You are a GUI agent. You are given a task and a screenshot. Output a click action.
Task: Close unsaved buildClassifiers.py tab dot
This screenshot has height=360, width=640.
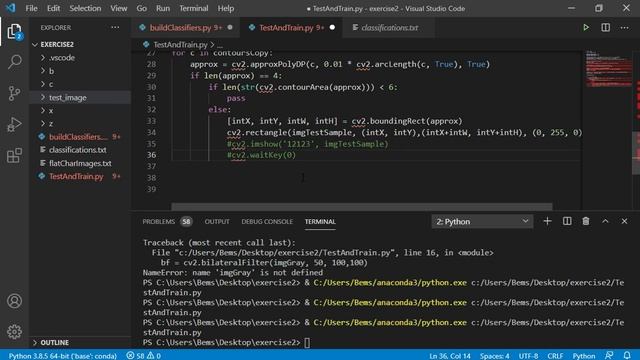pyautogui.click(x=230, y=27)
